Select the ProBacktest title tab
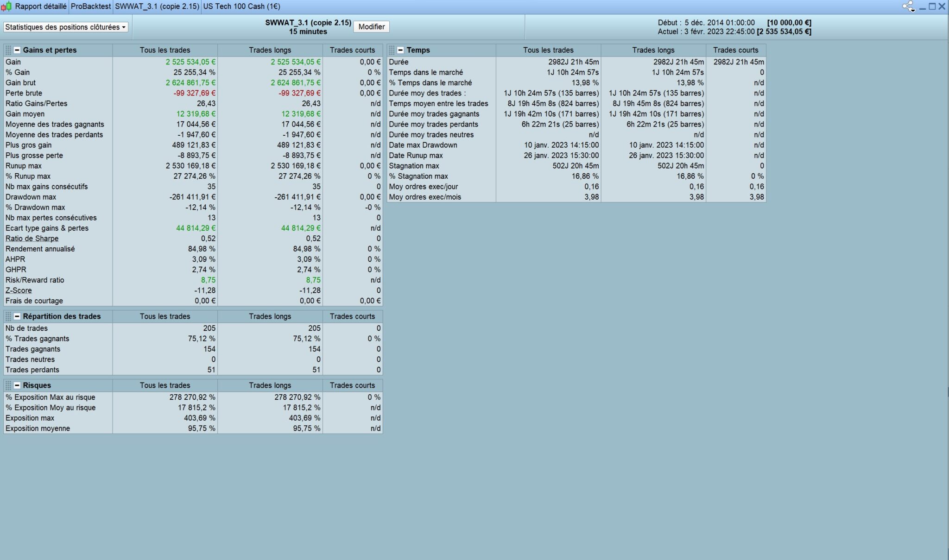The image size is (949, 560). coord(91,6)
